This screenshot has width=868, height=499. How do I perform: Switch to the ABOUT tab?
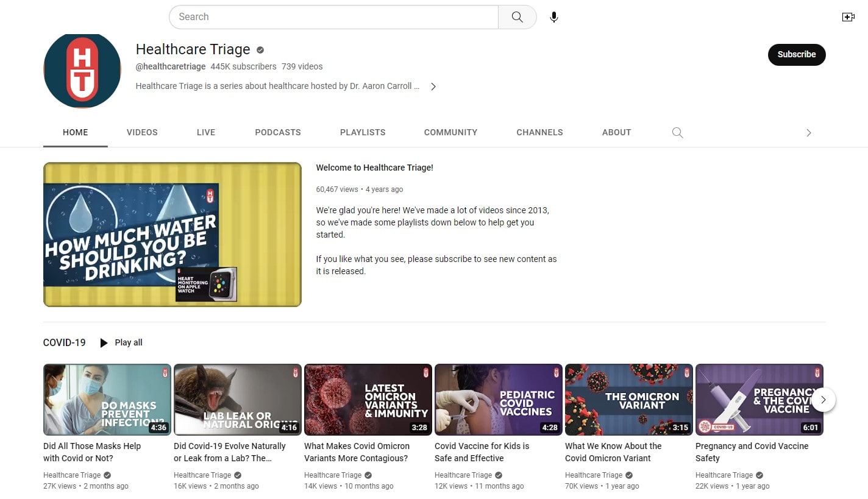click(x=616, y=132)
